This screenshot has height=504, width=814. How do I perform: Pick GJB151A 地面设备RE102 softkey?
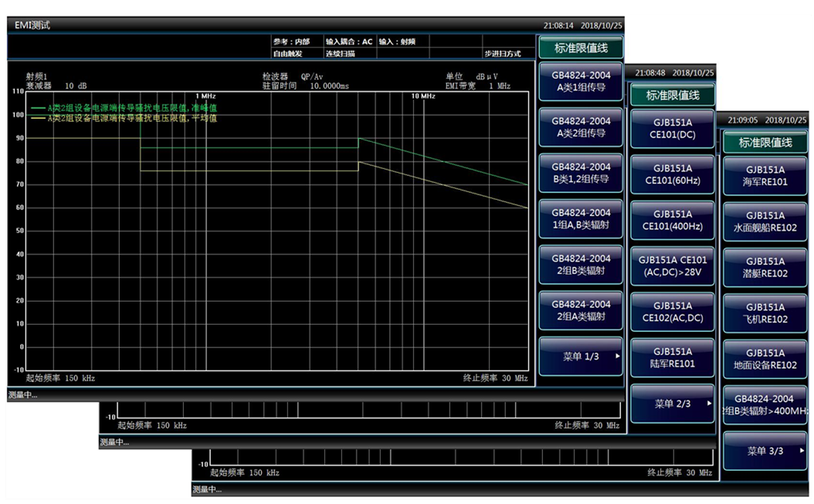coord(765,359)
